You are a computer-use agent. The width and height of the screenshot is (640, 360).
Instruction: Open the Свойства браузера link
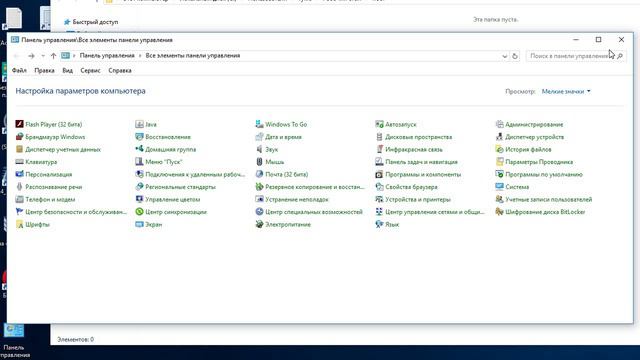[411, 187]
